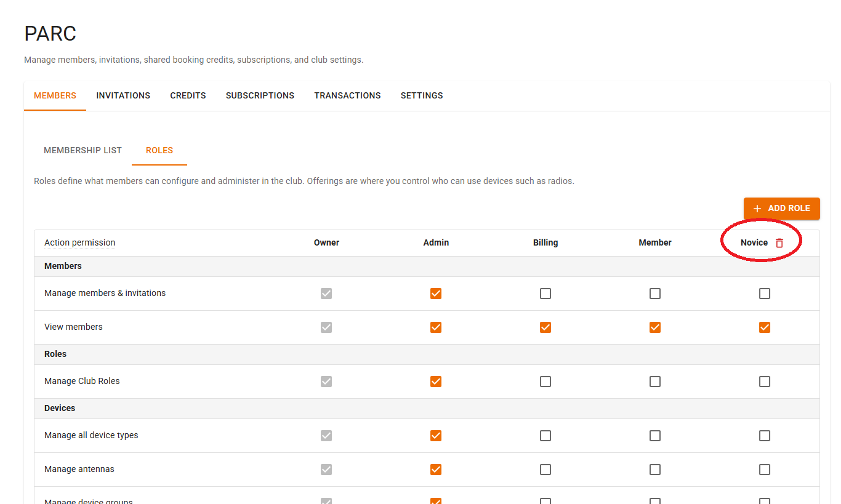Click the "PARC" page title
This screenshot has width=841, height=504.
[50, 34]
